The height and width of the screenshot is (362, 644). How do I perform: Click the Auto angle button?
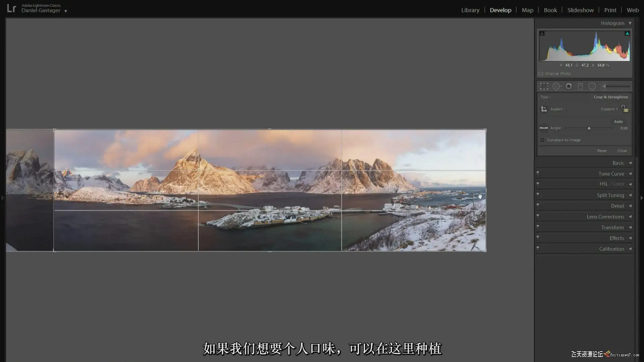click(618, 121)
